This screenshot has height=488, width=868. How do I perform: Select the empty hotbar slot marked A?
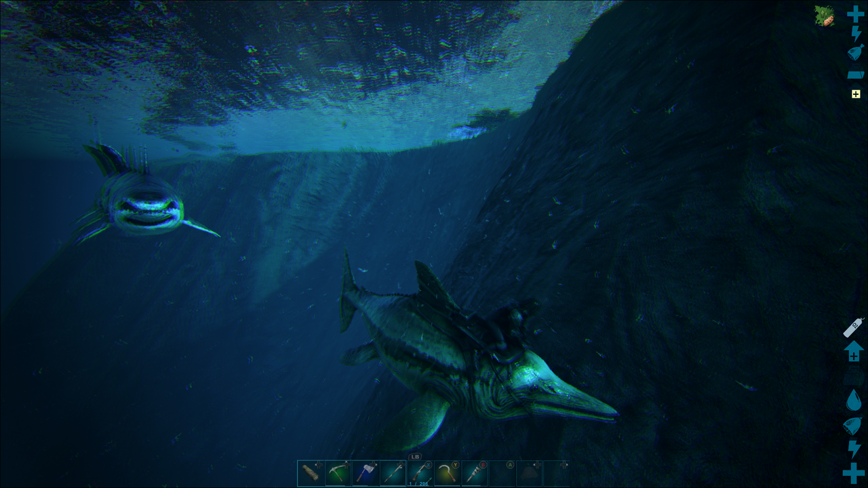(502, 474)
